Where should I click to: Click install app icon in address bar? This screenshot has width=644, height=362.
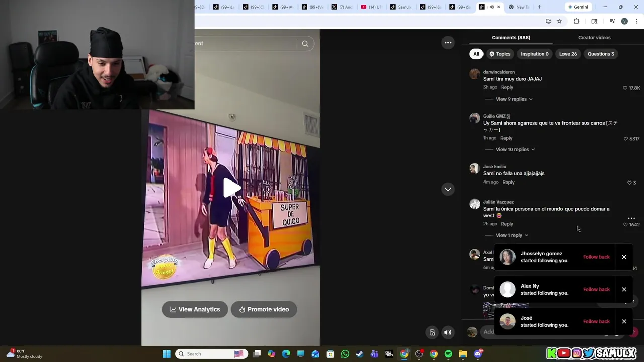[548, 21]
